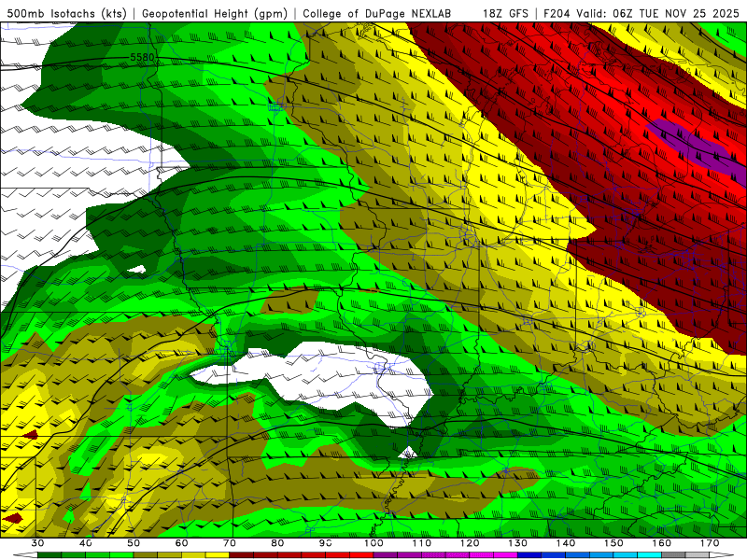Click the "500mb Isotachs (kts)" title text
Image resolution: width=747 pixels, height=560 pixels.
[x=66, y=13]
